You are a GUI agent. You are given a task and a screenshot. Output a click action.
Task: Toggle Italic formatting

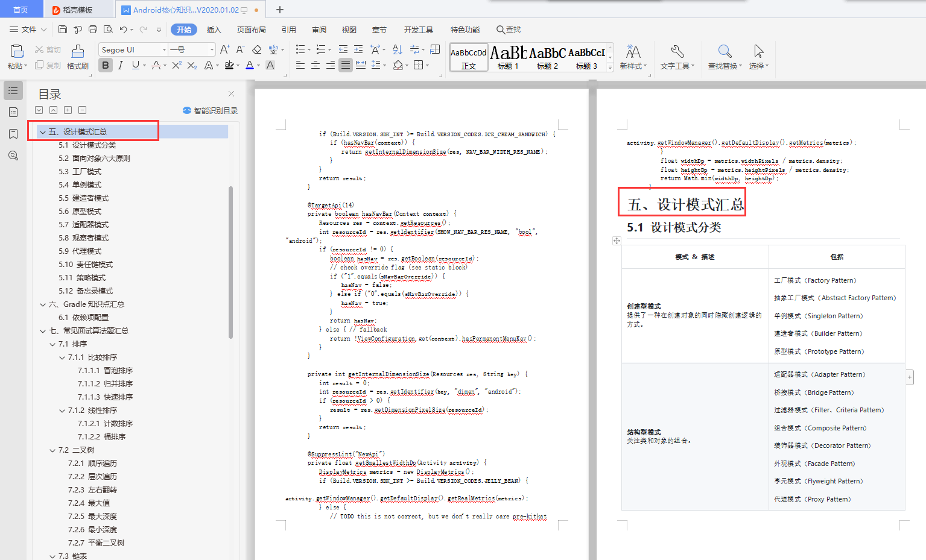[121, 65]
